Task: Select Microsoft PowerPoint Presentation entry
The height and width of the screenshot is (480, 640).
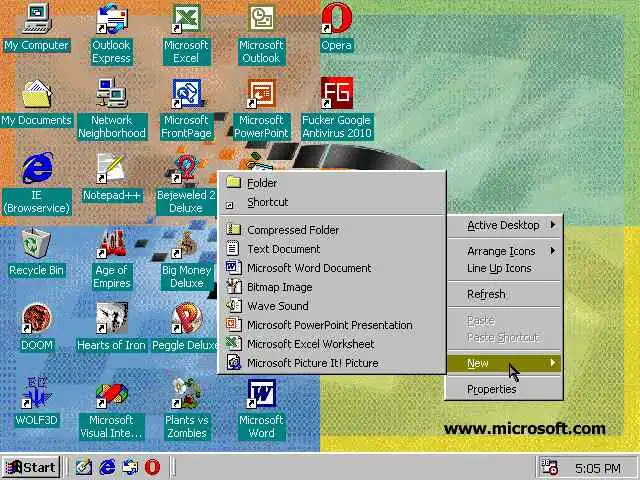Action: pos(332,325)
